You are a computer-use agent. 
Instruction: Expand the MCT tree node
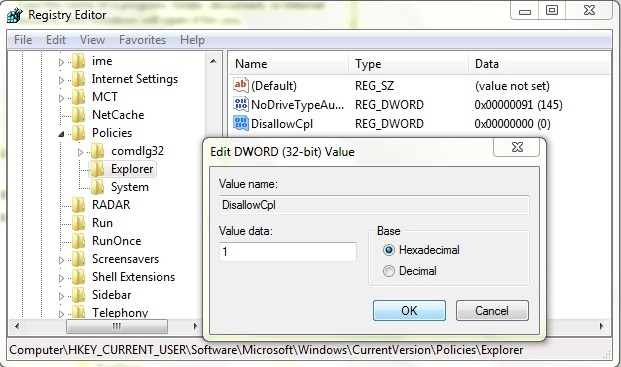click(x=61, y=98)
